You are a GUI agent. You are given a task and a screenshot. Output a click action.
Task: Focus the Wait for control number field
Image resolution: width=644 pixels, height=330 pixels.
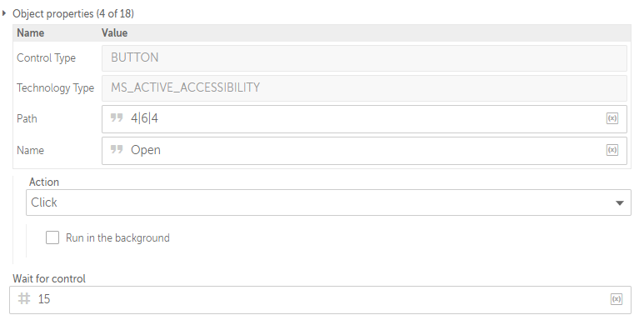point(320,300)
